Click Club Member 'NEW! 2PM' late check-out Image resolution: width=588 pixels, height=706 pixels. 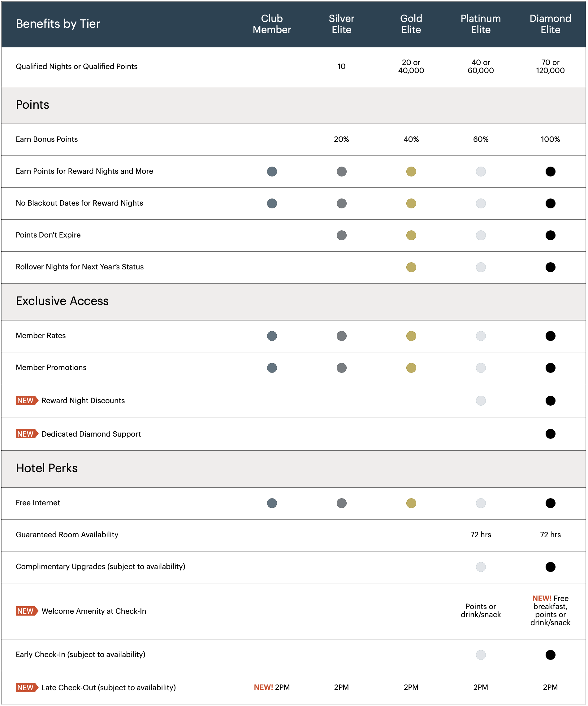coord(272,687)
